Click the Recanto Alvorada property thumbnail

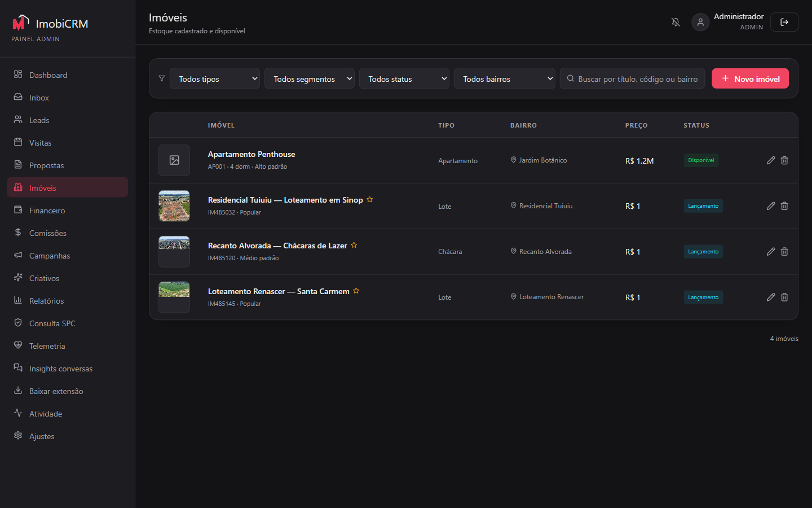(x=174, y=252)
